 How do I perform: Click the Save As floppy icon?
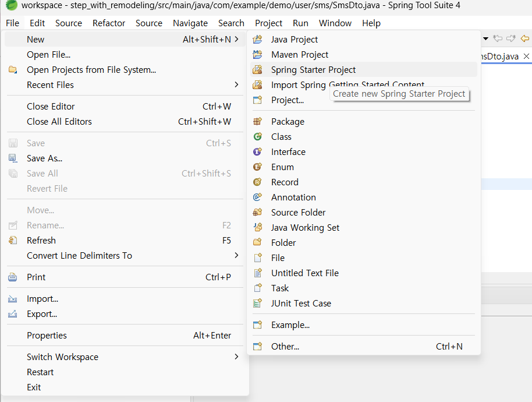click(13, 158)
